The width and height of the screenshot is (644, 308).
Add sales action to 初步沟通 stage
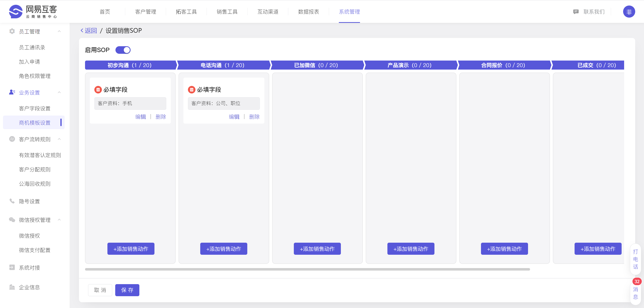click(x=131, y=249)
